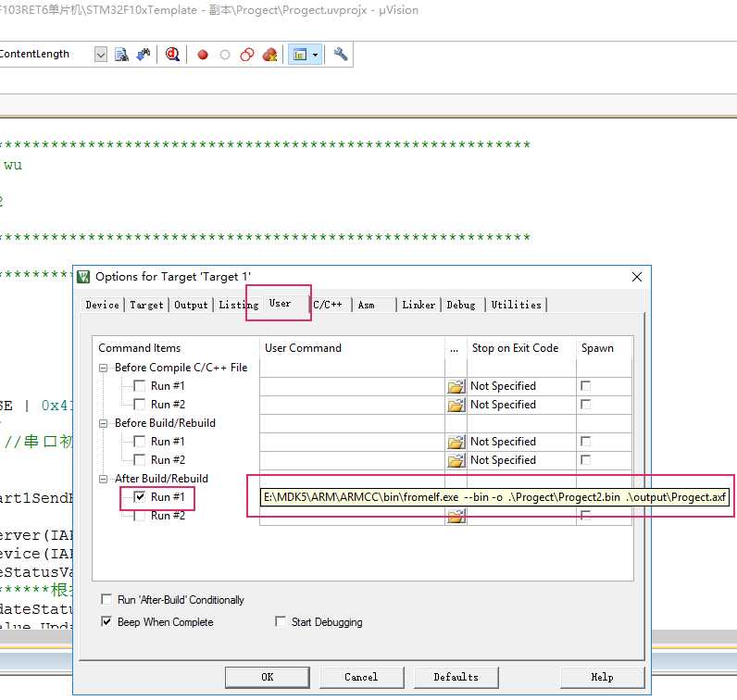Open Stop on Exit Code for Build Run #1
This screenshot has width=737, height=700.
(x=521, y=442)
